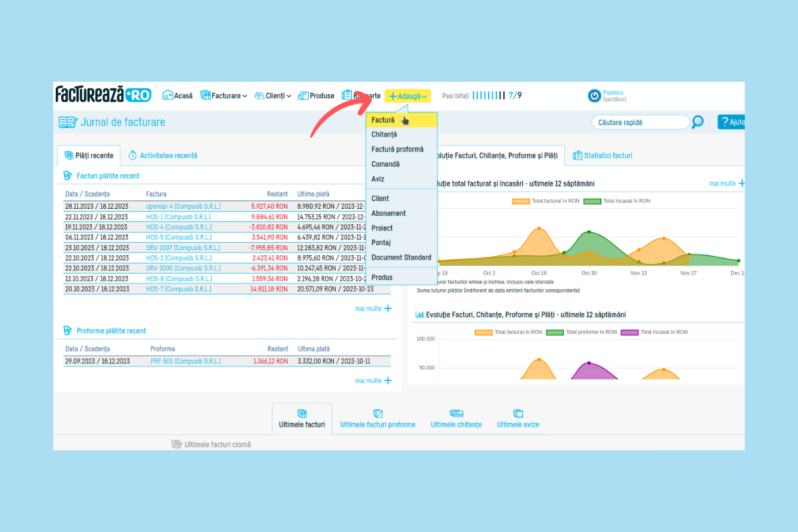Expand the Clienți dropdown menu

[x=273, y=96]
